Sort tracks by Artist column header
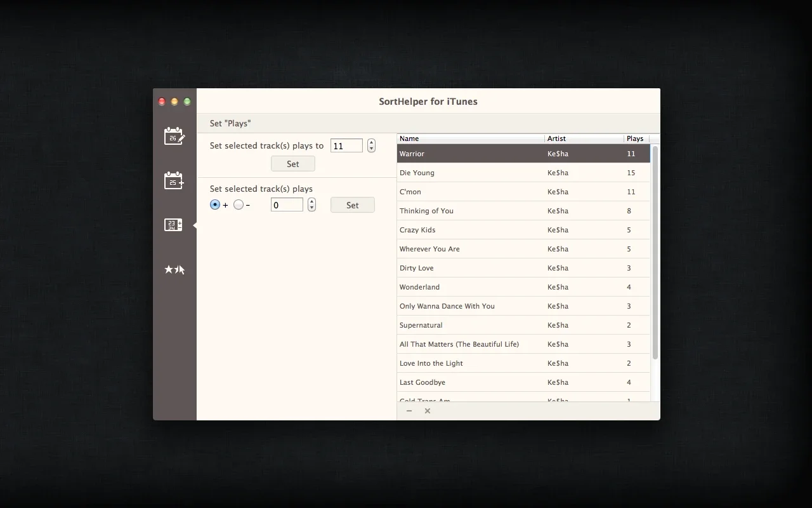The image size is (812, 508). point(584,138)
